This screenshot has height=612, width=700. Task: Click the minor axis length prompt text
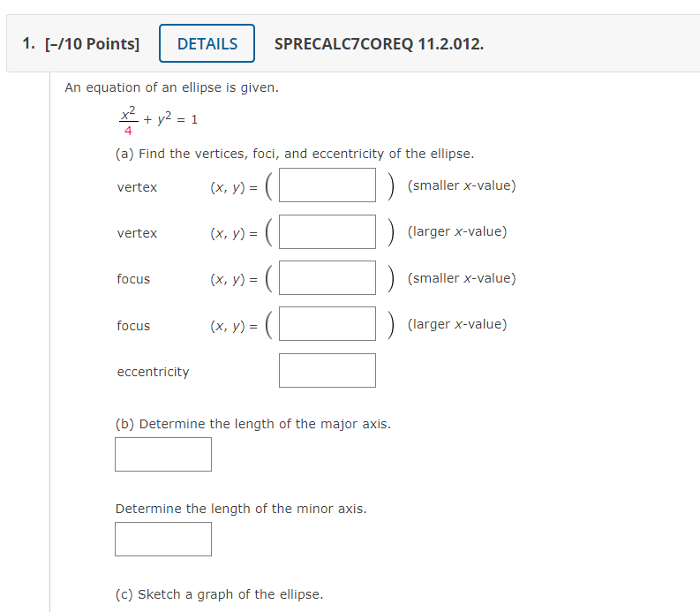point(241,509)
